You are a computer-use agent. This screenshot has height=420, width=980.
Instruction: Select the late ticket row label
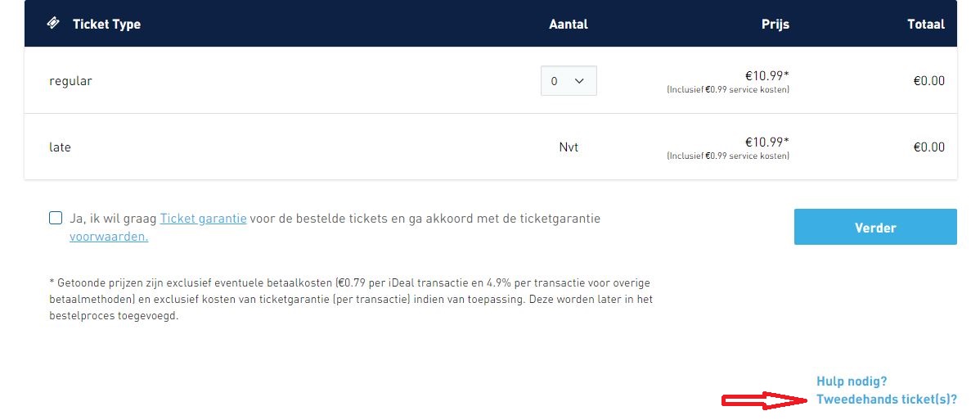[60, 147]
